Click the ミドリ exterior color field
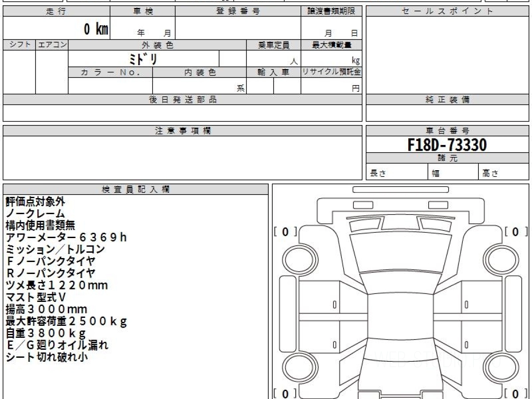Viewport: 532px width, 399px height. coord(143,59)
